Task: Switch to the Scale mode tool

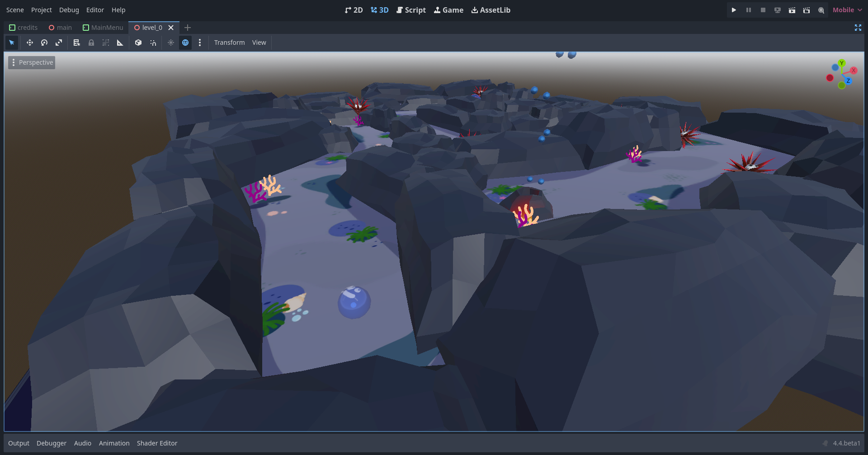Action: pos(59,43)
